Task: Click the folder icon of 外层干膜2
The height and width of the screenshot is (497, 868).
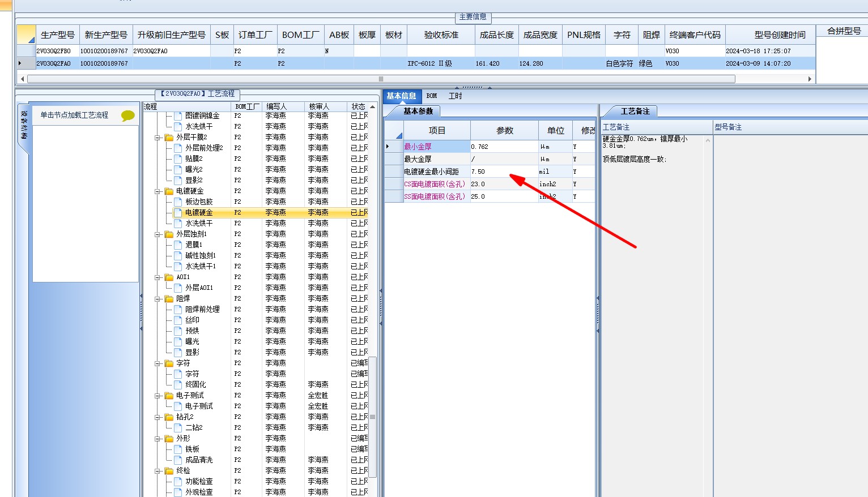Action: point(169,138)
